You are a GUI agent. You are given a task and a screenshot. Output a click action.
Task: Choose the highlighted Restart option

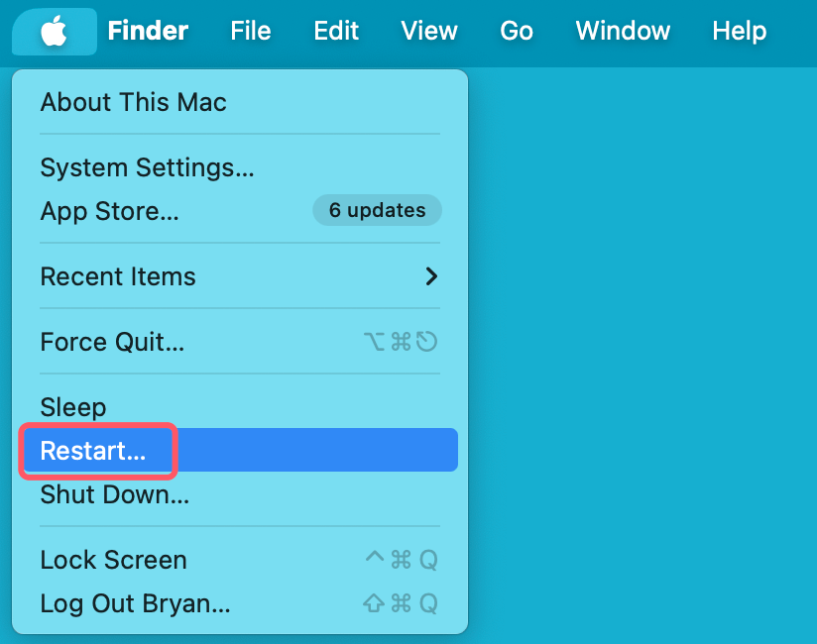pyautogui.click(x=96, y=450)
